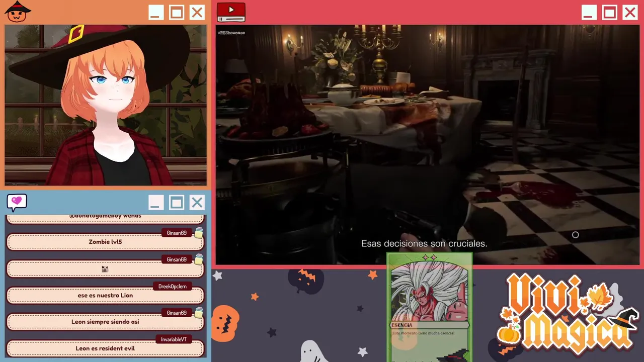644x362 pixels.
Task: Click the red video player icon above the game feed
Action: click(x=231, y=12)
